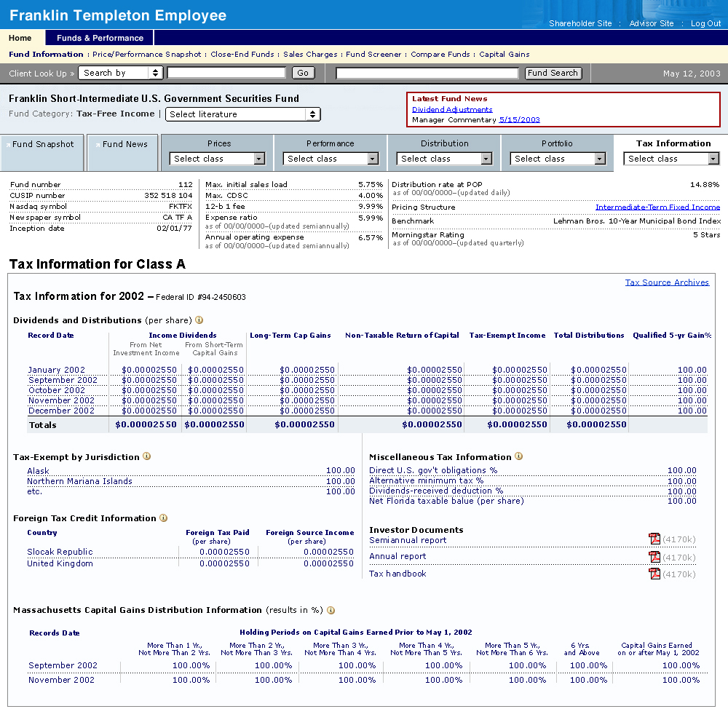This screenshot has width=728, height=725.
Task: Click info icon beside Massachusetts Capital Gains heading
Action: pyautogui.click(x=331, y=610)
